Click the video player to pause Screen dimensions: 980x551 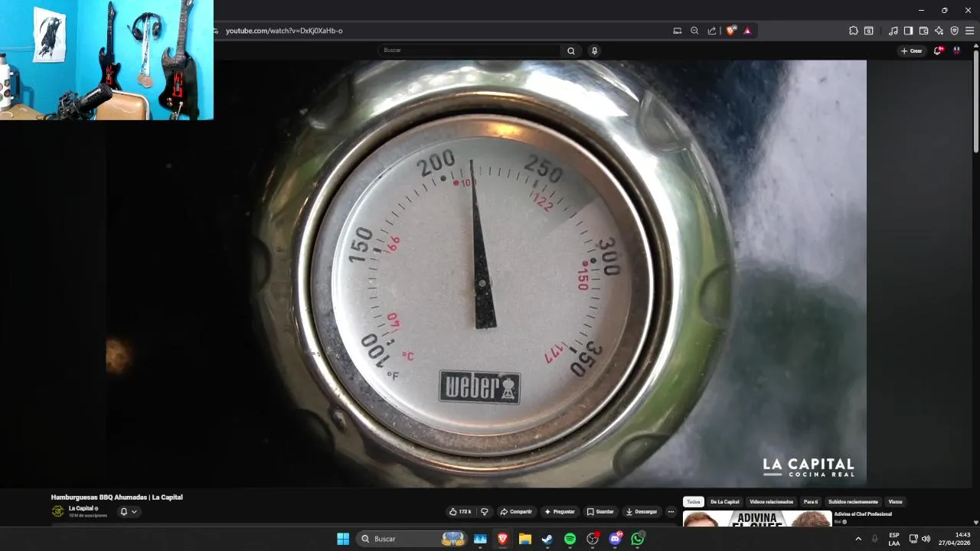tap(485, 273)
